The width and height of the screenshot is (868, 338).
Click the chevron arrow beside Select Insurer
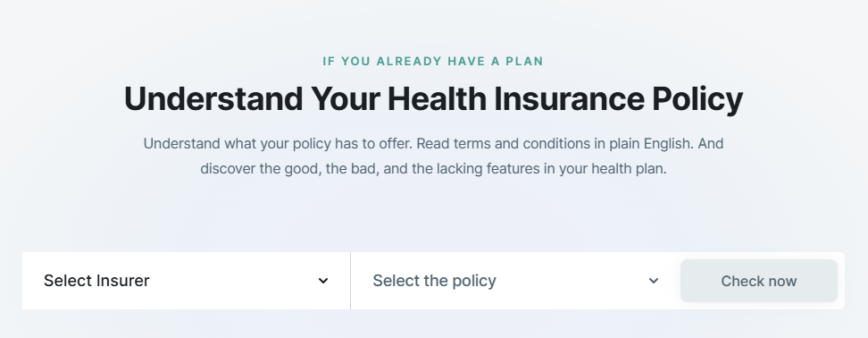pyautogui.click(x=323, y=281)
